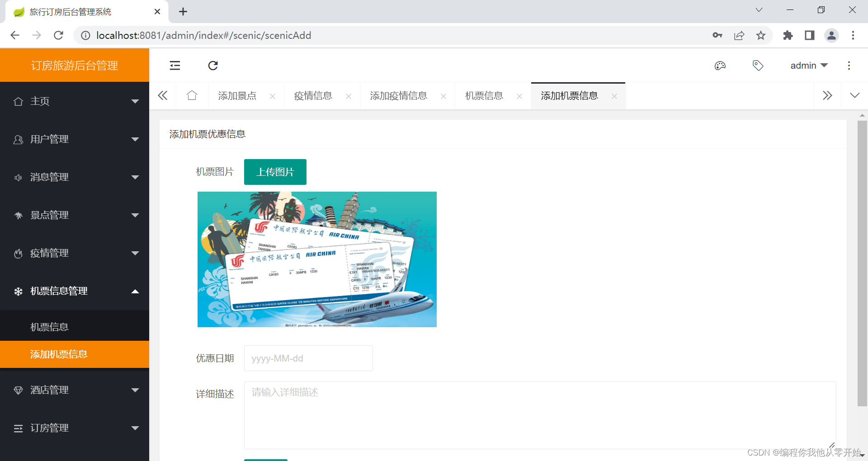The image size is (868, 461).
Task: Open tab options dropdown chevron
Action: coord(854,95)
